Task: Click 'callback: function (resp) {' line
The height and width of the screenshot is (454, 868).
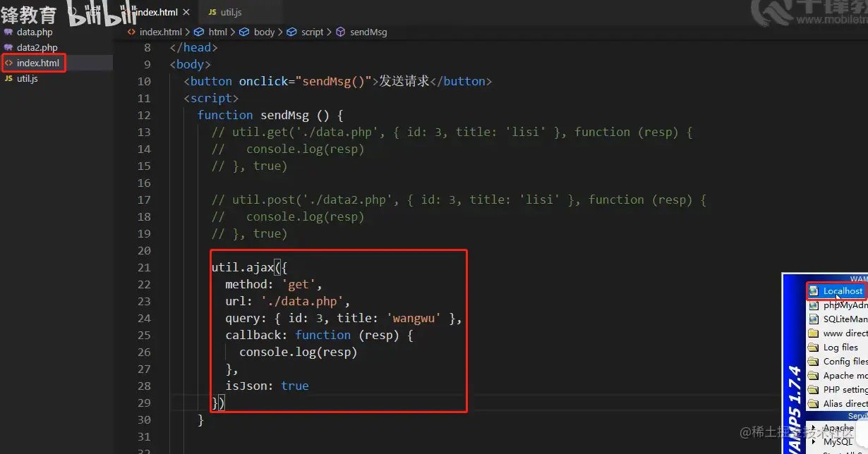Action: (x=319, y=336)
